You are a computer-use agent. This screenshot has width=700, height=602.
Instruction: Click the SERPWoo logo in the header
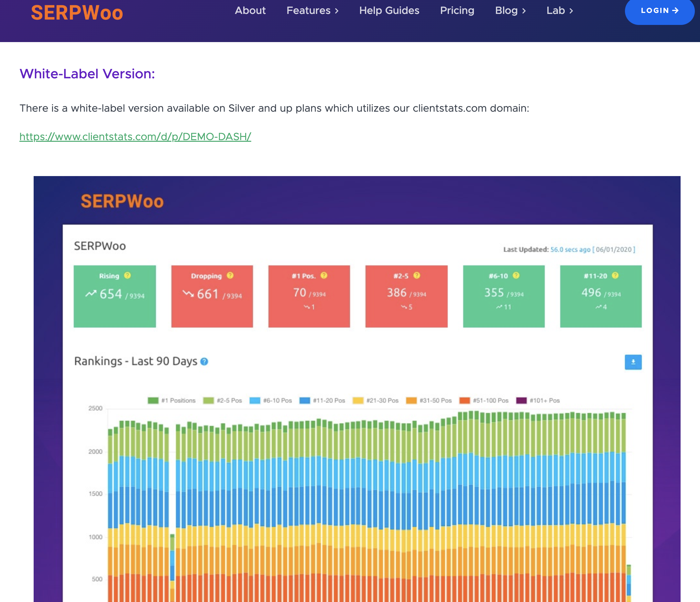(x=77, y=13)
